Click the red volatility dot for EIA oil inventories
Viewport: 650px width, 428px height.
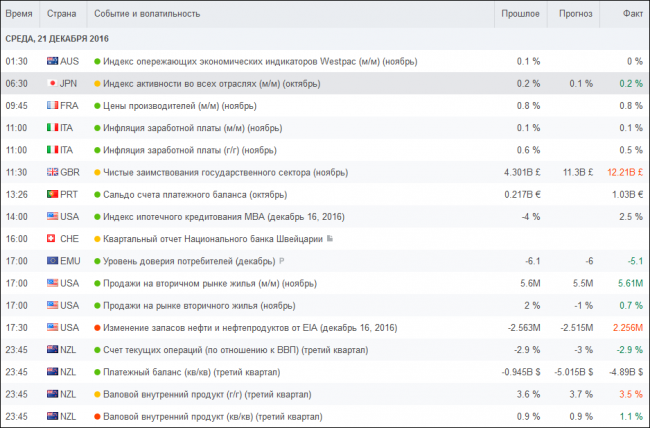point(97,328)
